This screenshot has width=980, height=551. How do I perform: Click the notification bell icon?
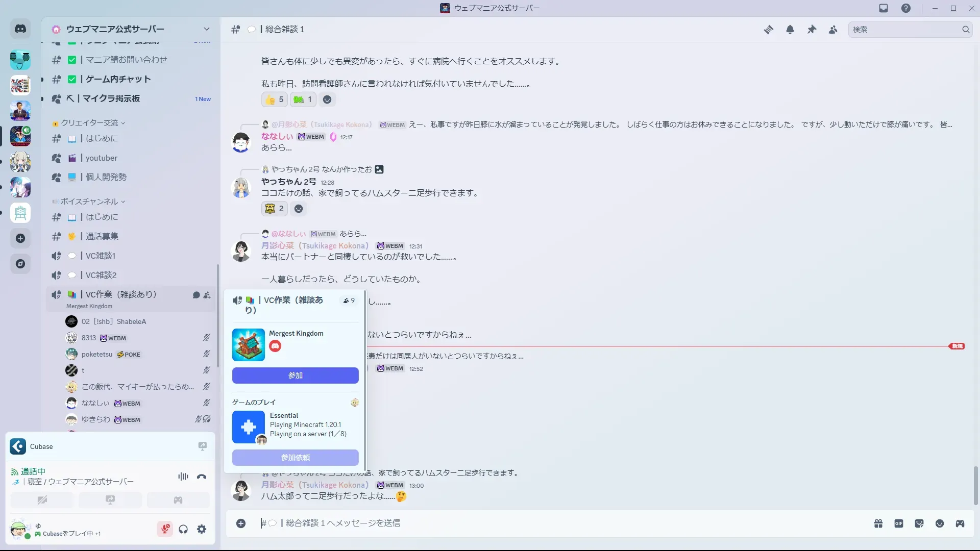(790, 30)
